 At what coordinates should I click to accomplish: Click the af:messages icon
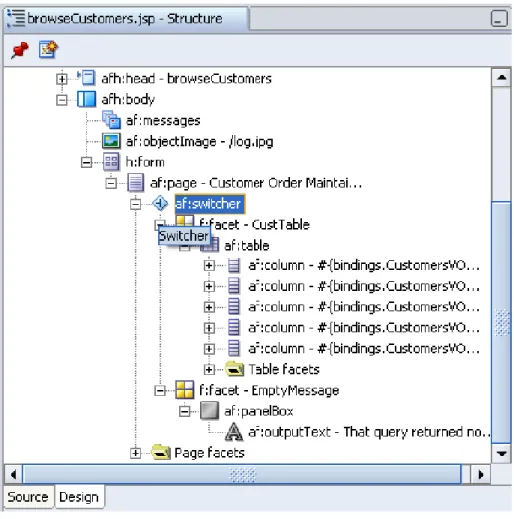pos(111,120)
